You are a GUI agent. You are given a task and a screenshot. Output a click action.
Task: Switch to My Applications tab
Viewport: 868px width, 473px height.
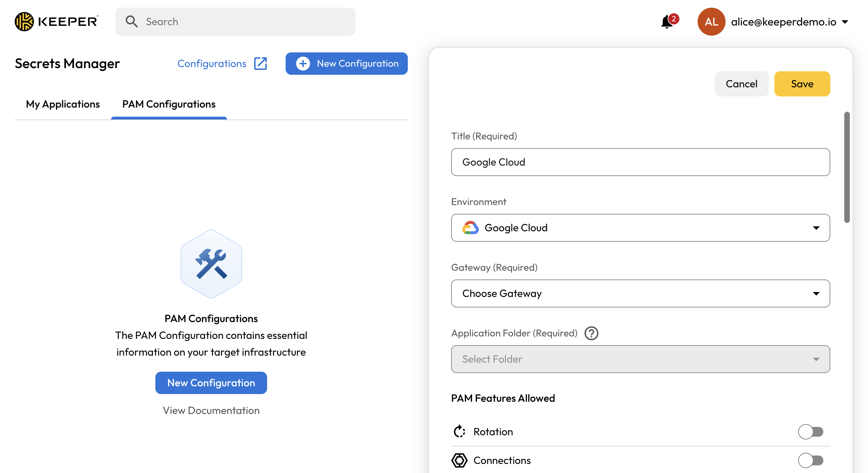click(63, 104)
